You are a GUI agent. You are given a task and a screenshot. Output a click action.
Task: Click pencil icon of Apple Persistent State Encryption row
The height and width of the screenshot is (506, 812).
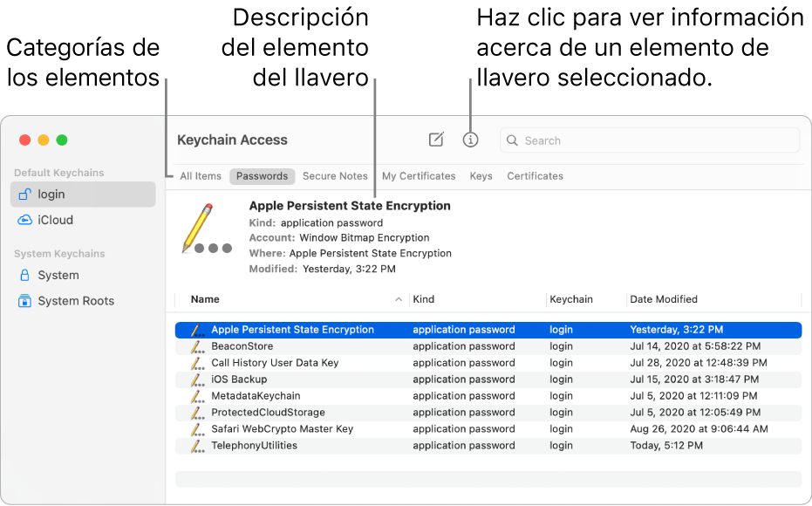[197, 330]
